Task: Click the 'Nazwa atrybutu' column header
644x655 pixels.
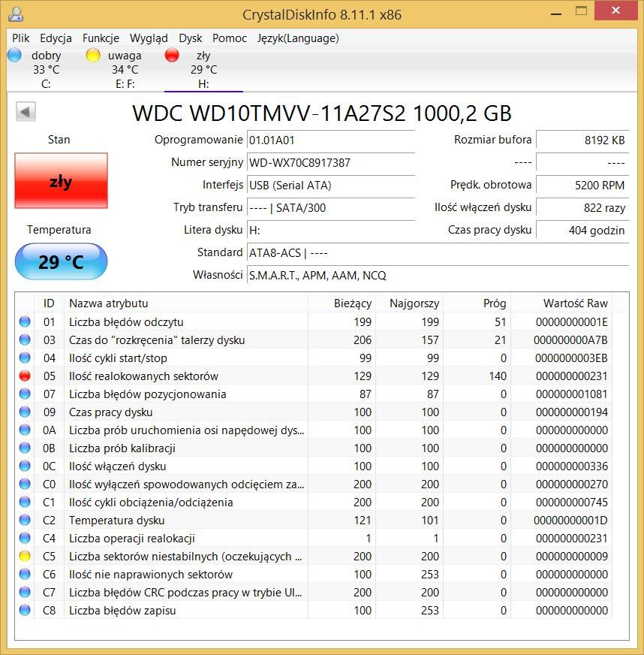Action: pos(185,303)
